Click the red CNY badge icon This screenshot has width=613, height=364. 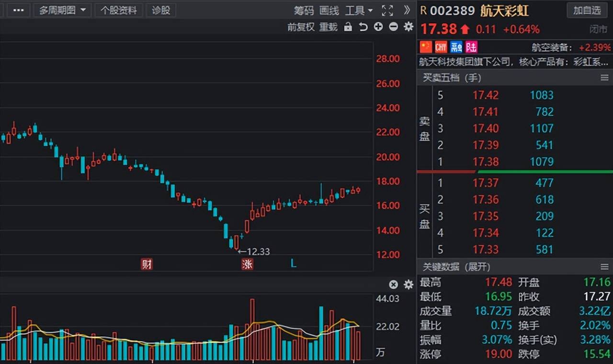pyautogui.click(x=441, y=47)
